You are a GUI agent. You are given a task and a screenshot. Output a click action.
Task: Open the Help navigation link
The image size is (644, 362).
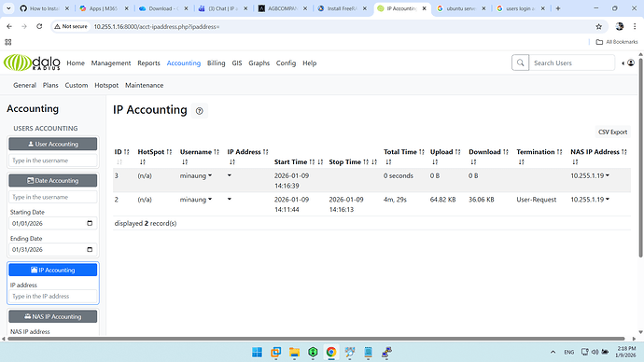point(309,63)
